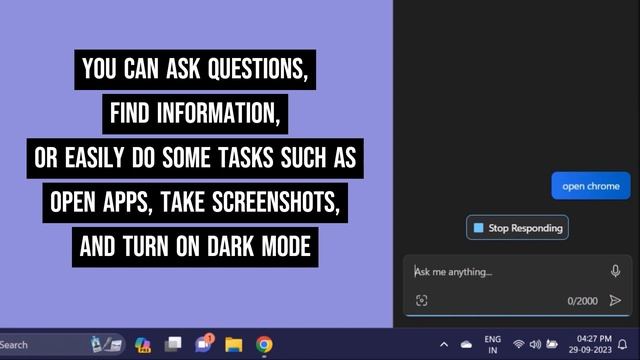The width and height of the screenshot is (640, 360).
Task: Open File Explorer from the taskbar
Action: coord(234,344)
